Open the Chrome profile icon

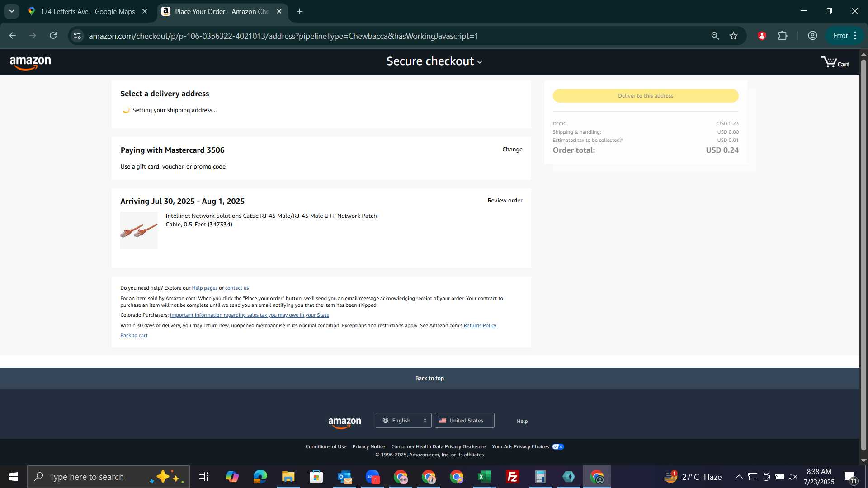(x=812, y=36)
